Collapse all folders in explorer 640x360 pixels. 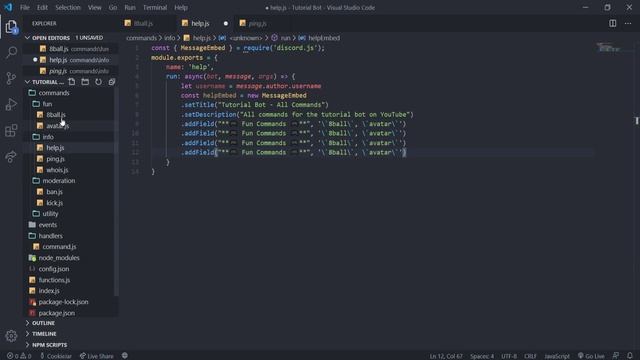point(111,82)
